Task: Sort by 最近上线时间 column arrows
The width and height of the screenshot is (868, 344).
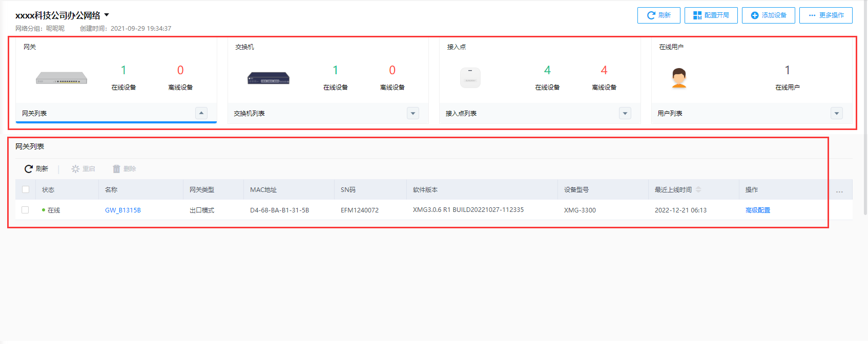Action: (698, 190)
